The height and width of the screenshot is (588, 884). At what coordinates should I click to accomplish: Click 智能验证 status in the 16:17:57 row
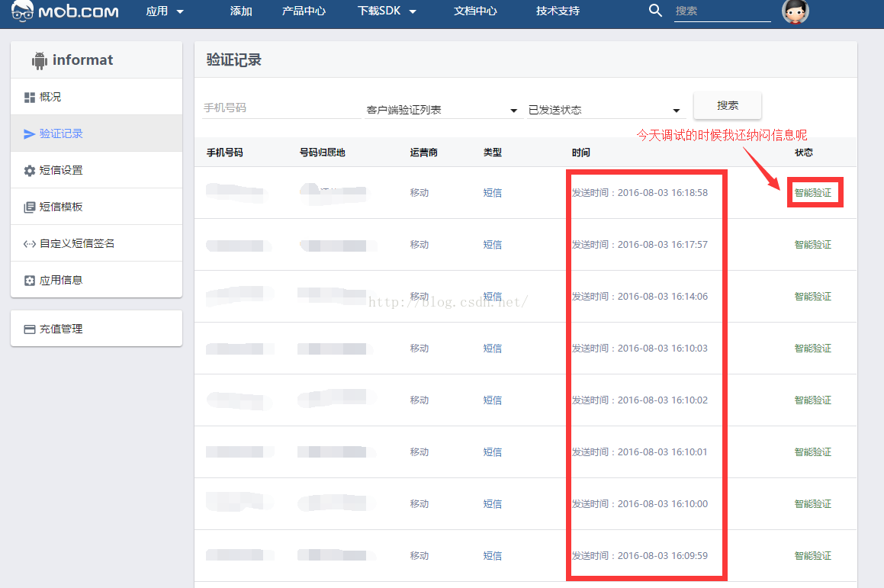(812, 245)
